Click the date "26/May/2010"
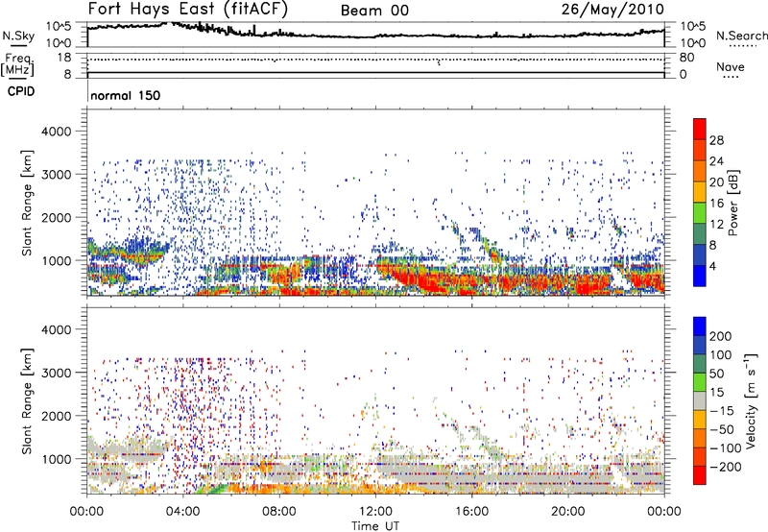 612,10
